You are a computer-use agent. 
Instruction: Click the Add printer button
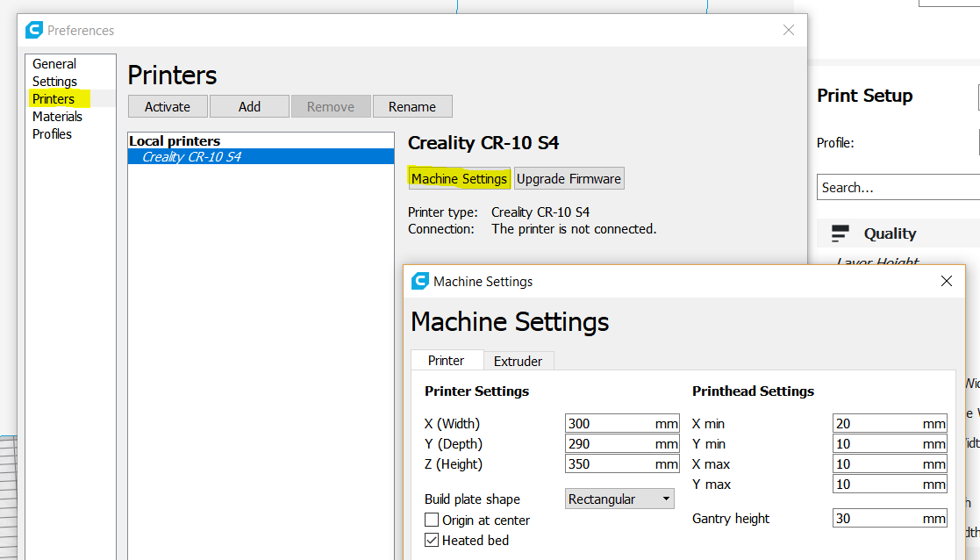click(249, 106)
